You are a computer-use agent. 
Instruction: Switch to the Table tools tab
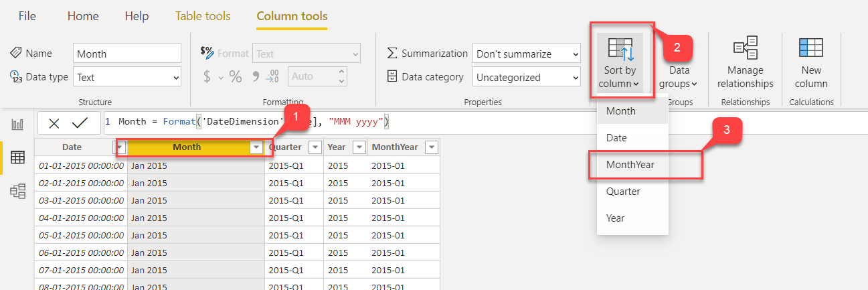203,16
